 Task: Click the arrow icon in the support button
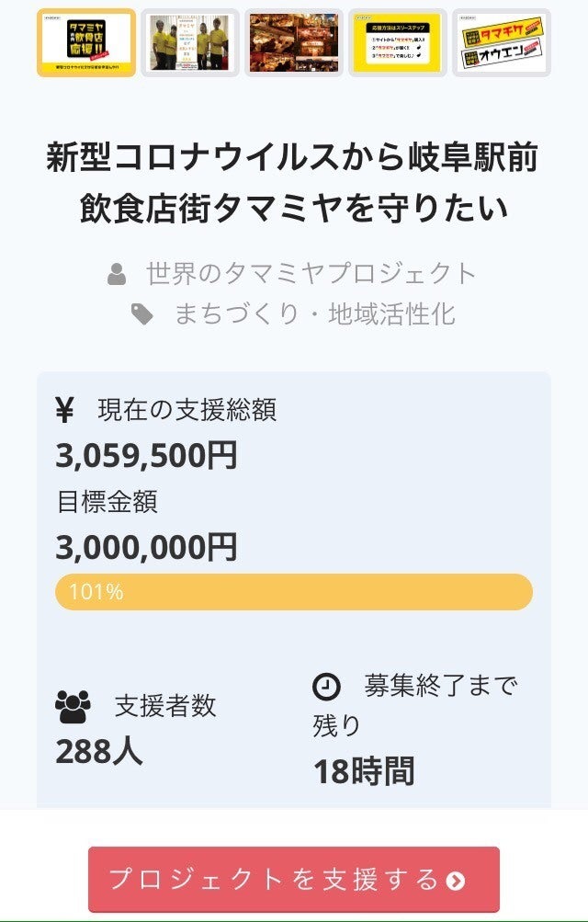click(456, 881)
